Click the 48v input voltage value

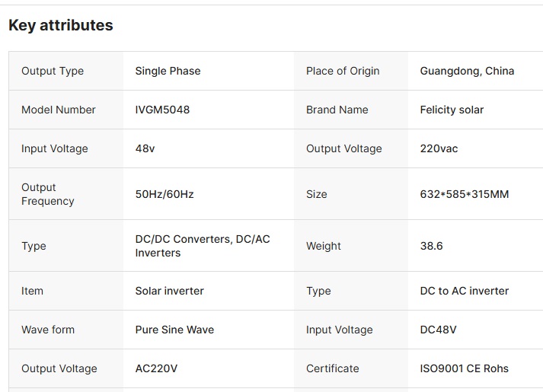tap(145, 148)
